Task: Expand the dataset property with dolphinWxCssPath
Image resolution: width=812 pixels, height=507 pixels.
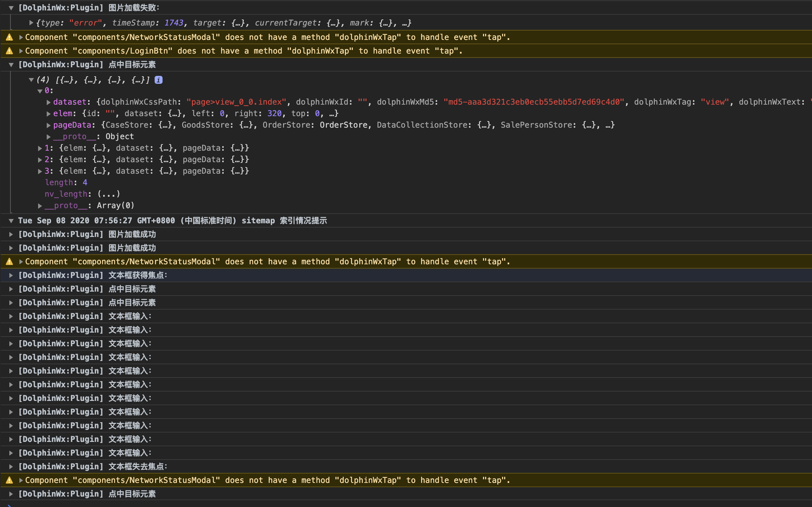Action: click(x=49, y=102)
